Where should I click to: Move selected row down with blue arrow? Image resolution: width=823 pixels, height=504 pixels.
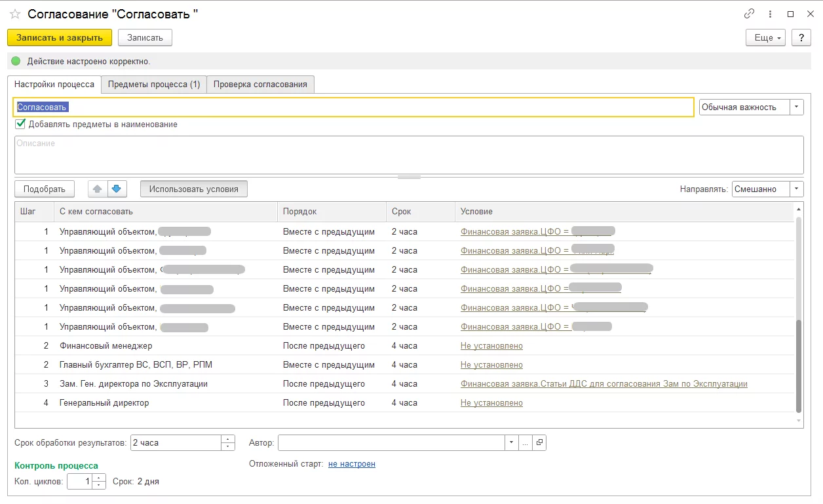click(x=116, y=189)
